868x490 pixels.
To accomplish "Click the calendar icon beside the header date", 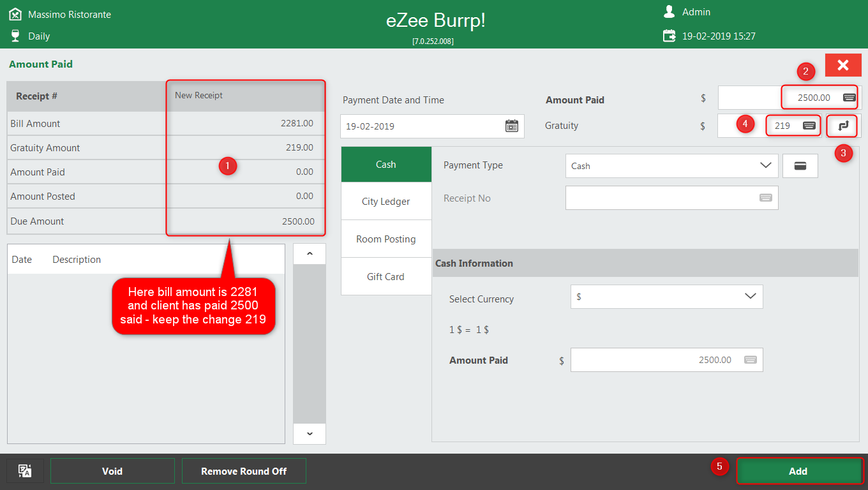I will pyautogui.click(x=670, y=36).
